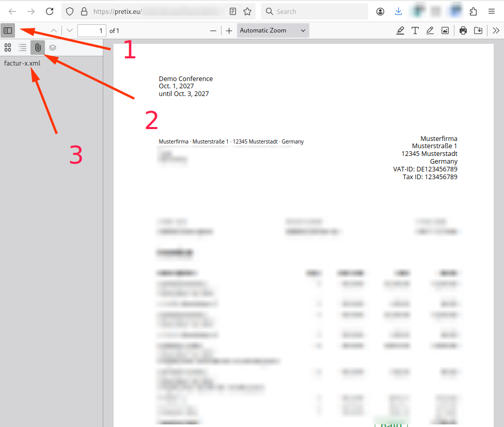This screenshot has height=427, width=504.
Task: Show attachments paperclip view
Action: [x=38, y=48]
